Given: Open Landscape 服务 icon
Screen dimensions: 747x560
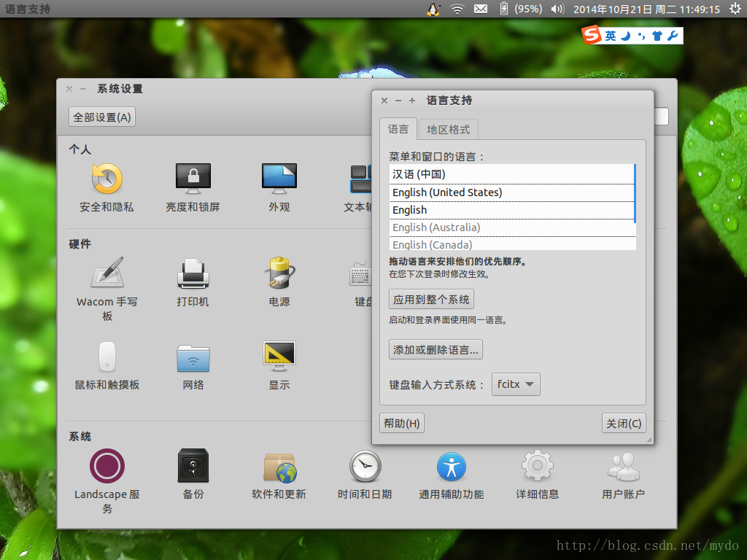Looking at the screenshot, I should point(107,466).
